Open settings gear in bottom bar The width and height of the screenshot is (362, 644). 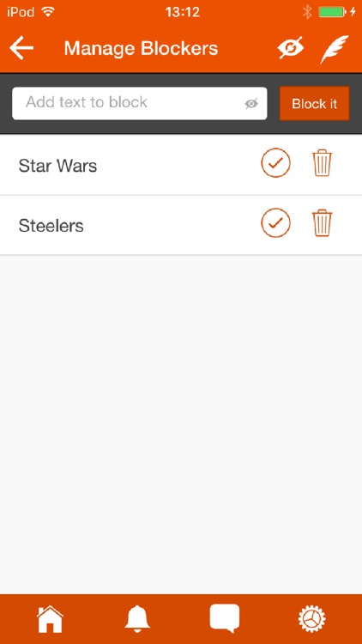click(311, 619)
